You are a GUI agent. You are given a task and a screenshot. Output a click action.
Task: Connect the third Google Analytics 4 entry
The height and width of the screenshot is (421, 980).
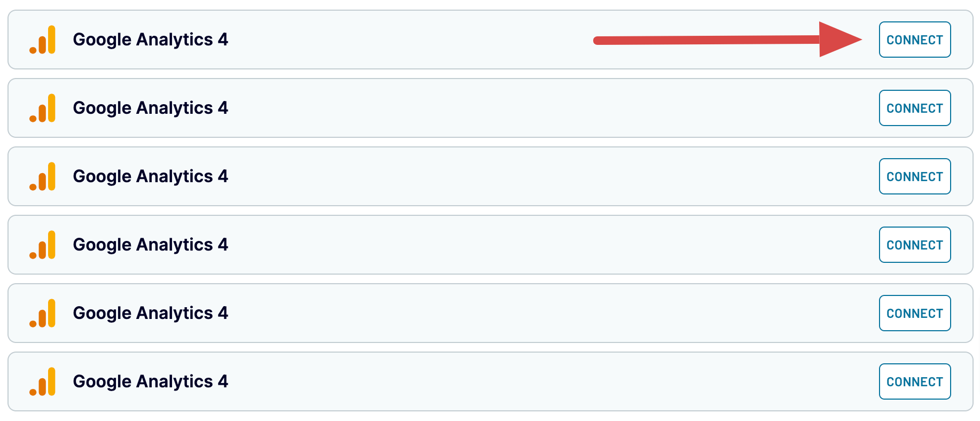point(915,176)
